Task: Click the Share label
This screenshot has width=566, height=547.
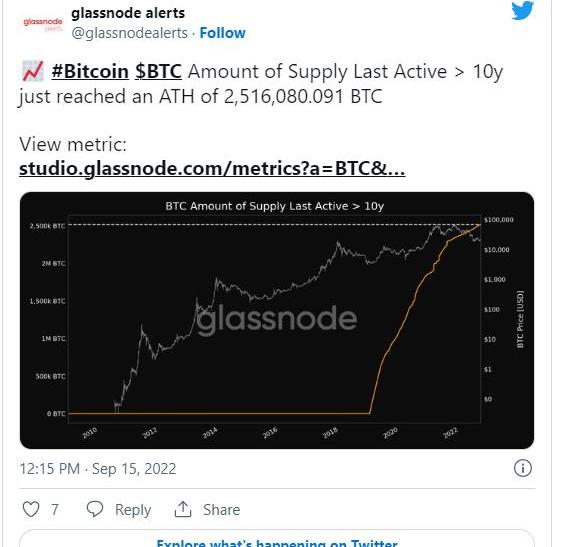Action: coord(221,509)
